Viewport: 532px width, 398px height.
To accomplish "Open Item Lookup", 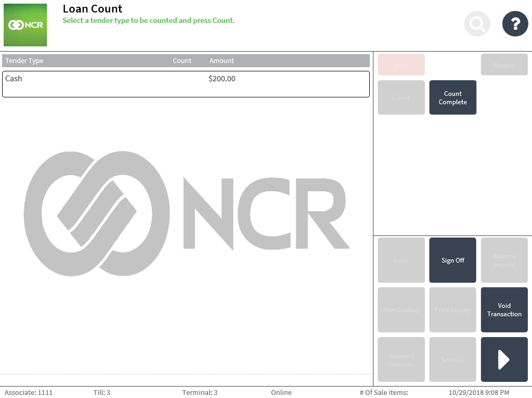I will [x=401, y=310].
